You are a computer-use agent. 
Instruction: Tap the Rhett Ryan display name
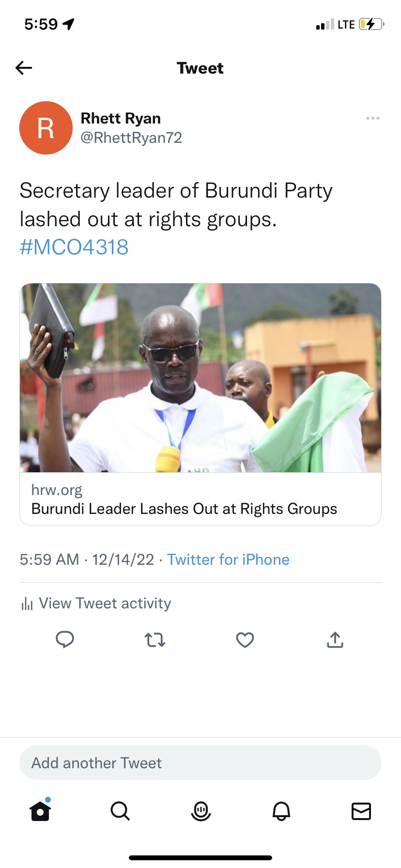(121, 118)
